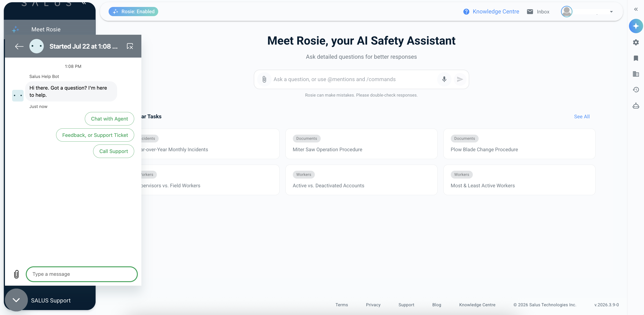Image resolution: width=644 pixels, height=315 pixels.
Task: Click the Meet Rosie sparkle icon in the sidebar
Action: tap(15, 29)
